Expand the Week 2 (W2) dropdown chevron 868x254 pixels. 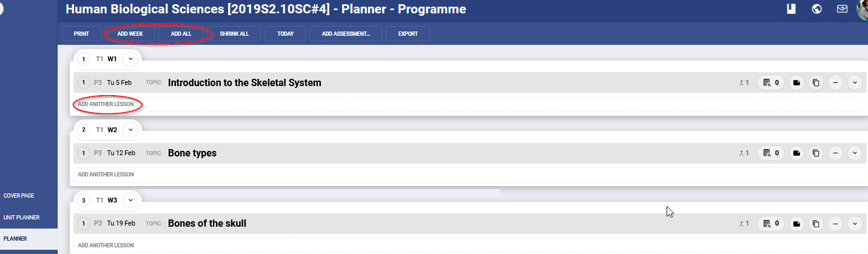(130, 130)
